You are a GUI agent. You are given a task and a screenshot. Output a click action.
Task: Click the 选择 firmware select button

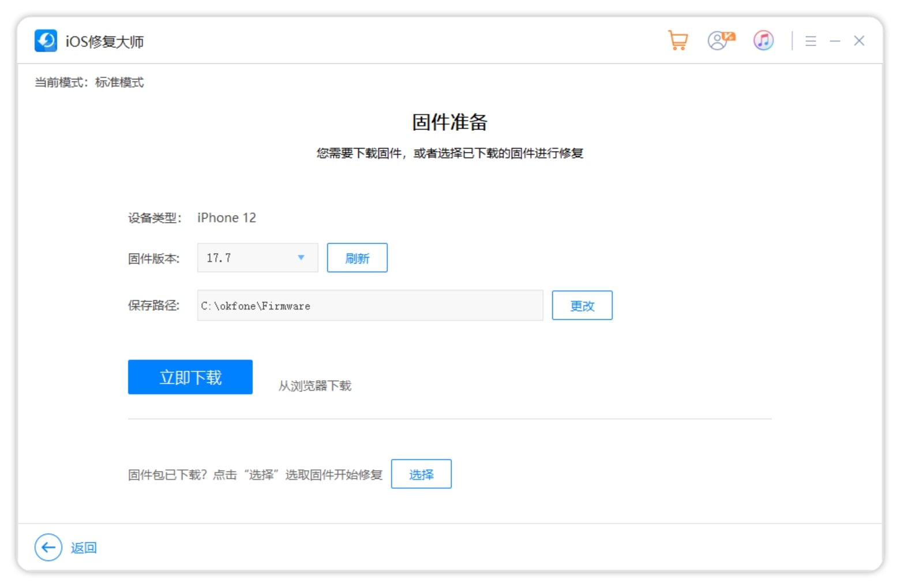click(421, 474)
